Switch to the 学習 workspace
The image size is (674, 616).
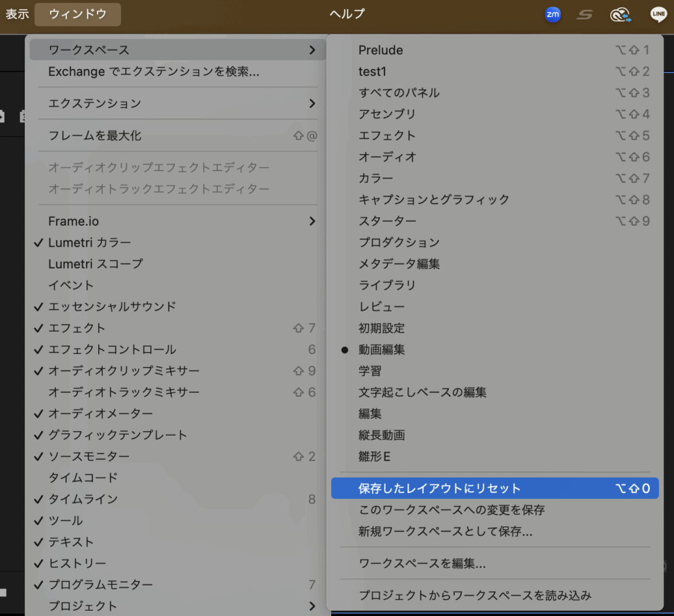coord(495,371)
